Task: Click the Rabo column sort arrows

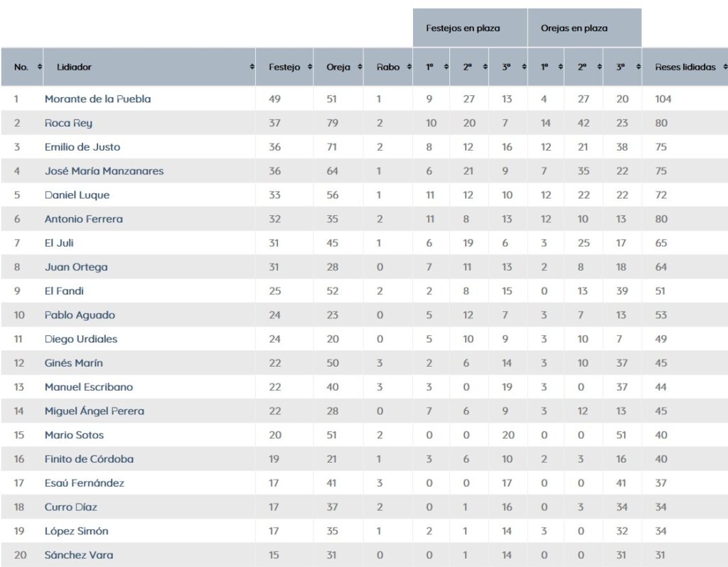Action: (x=409, y=67)
